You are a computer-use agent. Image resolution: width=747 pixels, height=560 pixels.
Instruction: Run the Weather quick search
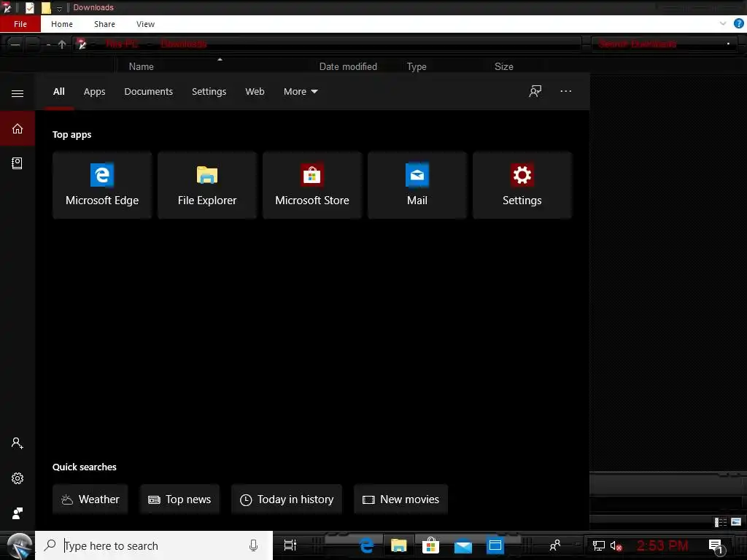tap(90, 499)
